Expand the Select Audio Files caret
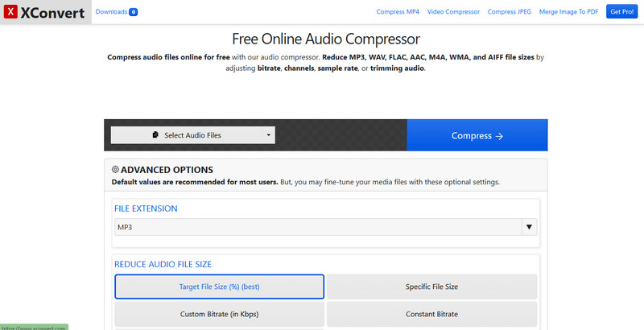The height and width of the screenshot is (330, 644). point(268,135)
